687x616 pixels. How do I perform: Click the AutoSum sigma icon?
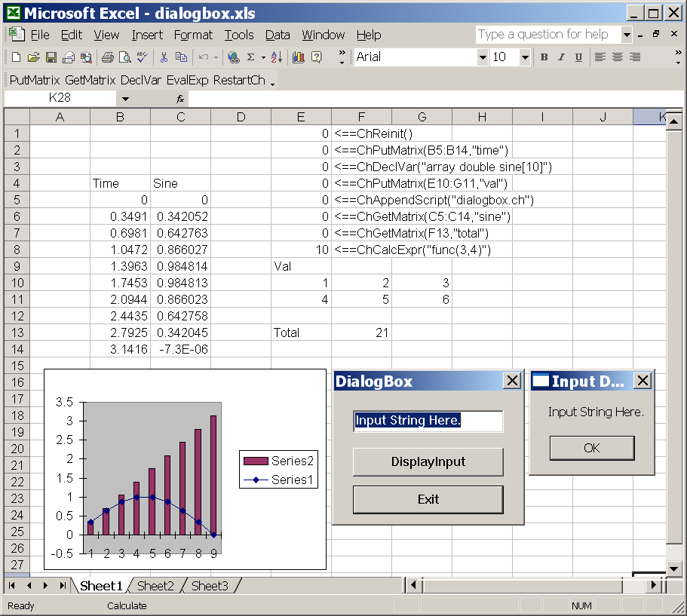pos(250,57)
